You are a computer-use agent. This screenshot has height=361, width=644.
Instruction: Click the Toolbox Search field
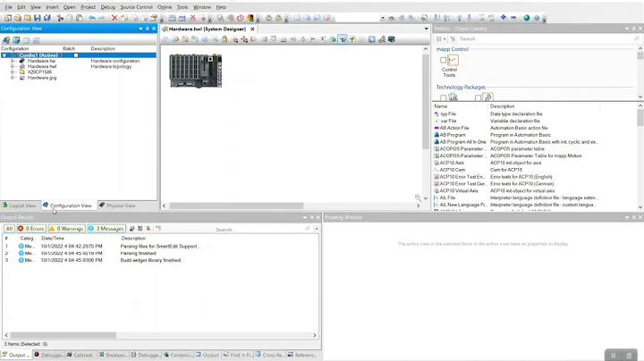547,39
